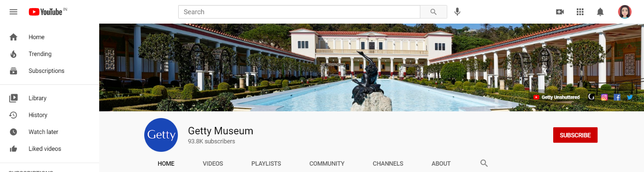Switch to the PLAYLISTS tab
This screenshot has height=172, width=644.
pos(266,164)
